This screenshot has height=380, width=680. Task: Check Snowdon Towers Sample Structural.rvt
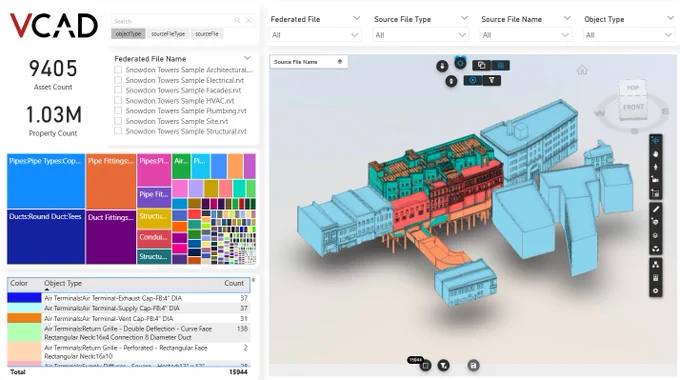point(118,131)
